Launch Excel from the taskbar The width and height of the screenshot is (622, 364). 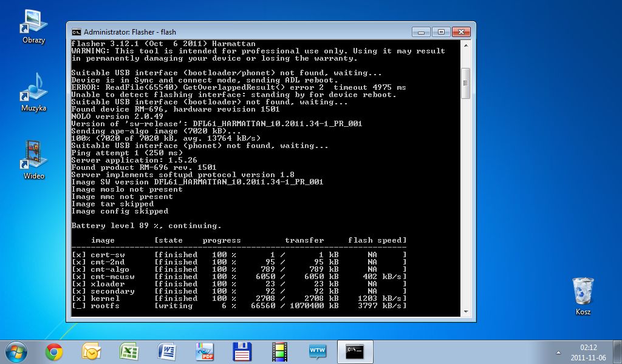[x=129, y=352]
